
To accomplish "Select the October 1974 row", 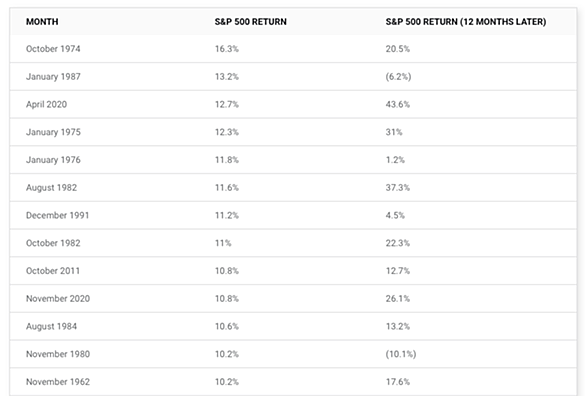I will click(x=293, y=49).
